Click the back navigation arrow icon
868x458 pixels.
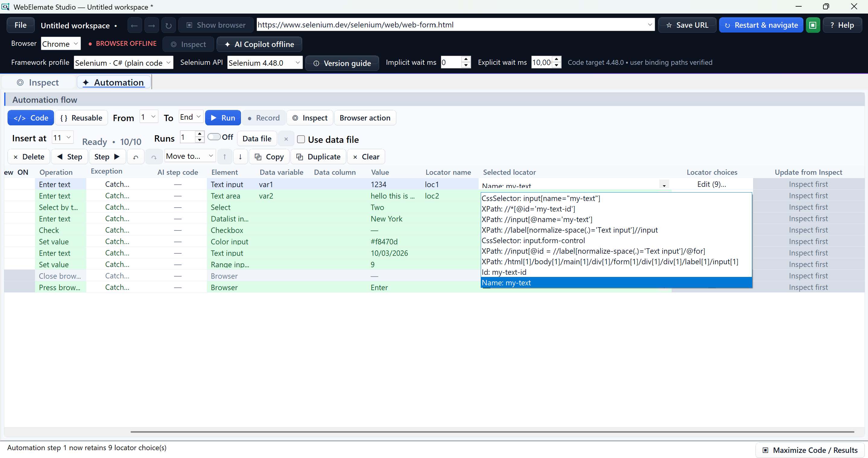pos(134,25)
